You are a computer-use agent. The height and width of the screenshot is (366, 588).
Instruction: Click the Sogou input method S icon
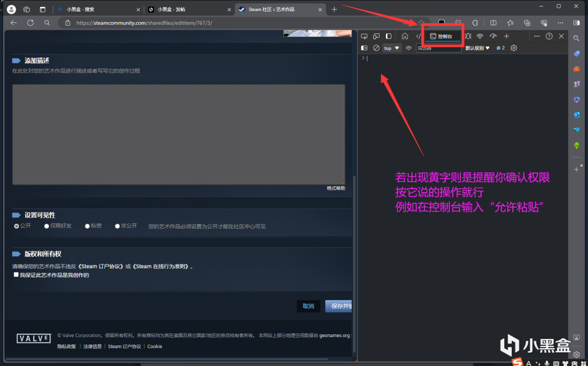coord(518,362)
